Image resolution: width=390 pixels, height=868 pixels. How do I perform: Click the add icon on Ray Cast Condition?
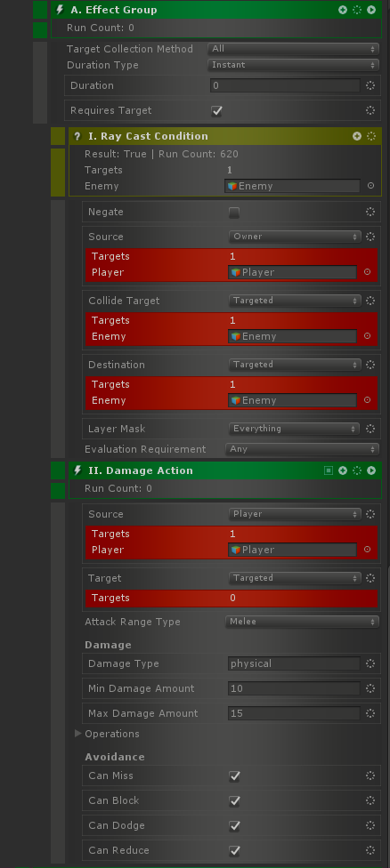[357, 136]
